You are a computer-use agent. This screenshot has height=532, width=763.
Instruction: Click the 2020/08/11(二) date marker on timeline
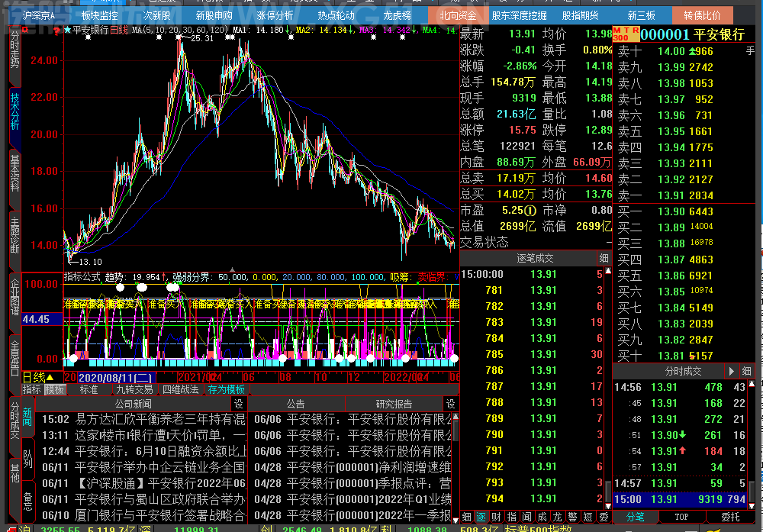pyautogui.click(x=117, y=378)
